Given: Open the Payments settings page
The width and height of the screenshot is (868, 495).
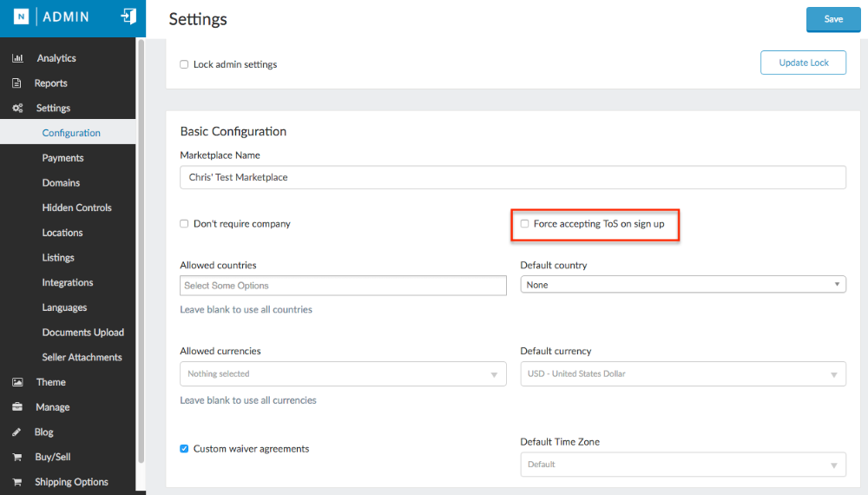Looking at the screenshot, I should pos(62,158).
